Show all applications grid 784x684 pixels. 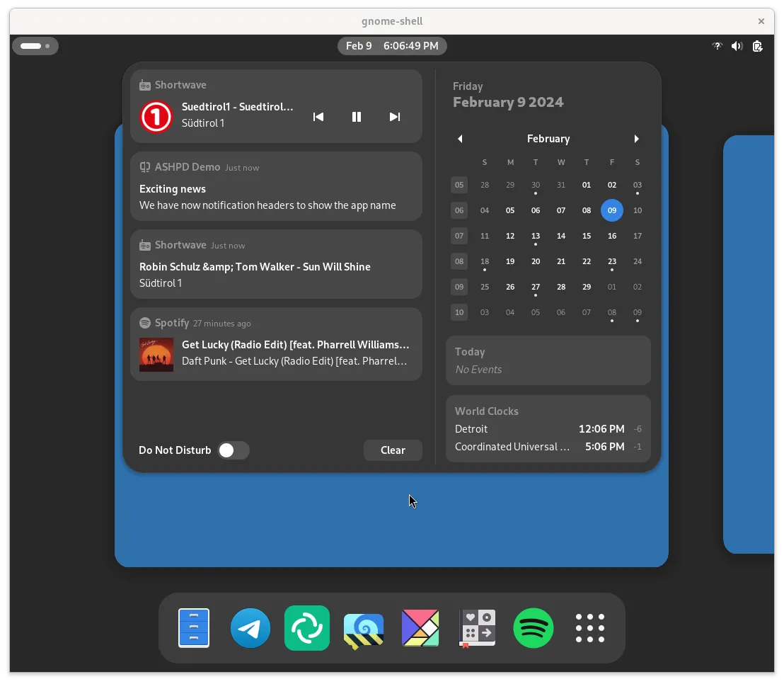click(x=589, y=628)
